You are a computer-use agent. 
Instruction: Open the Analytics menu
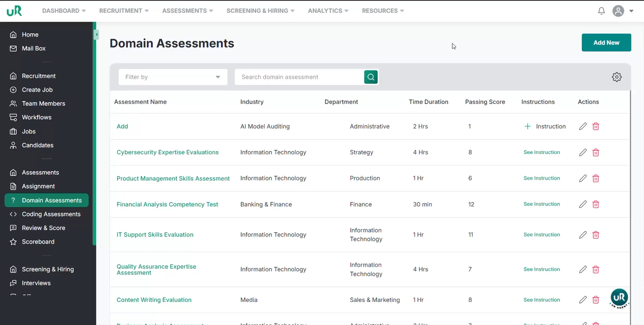click(x=328, y=11)
